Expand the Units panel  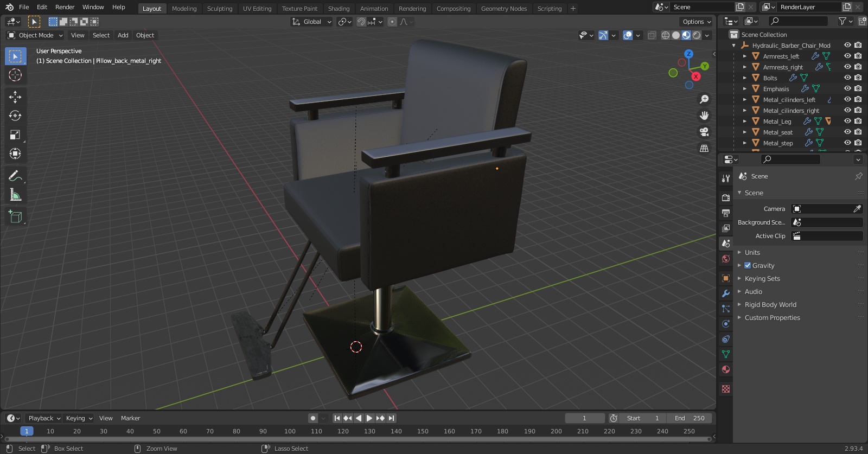pyautogui.click(x=752, y=253)
